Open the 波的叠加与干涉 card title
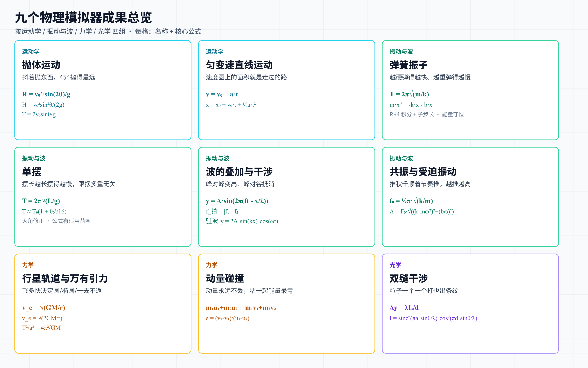 (239, 172)
